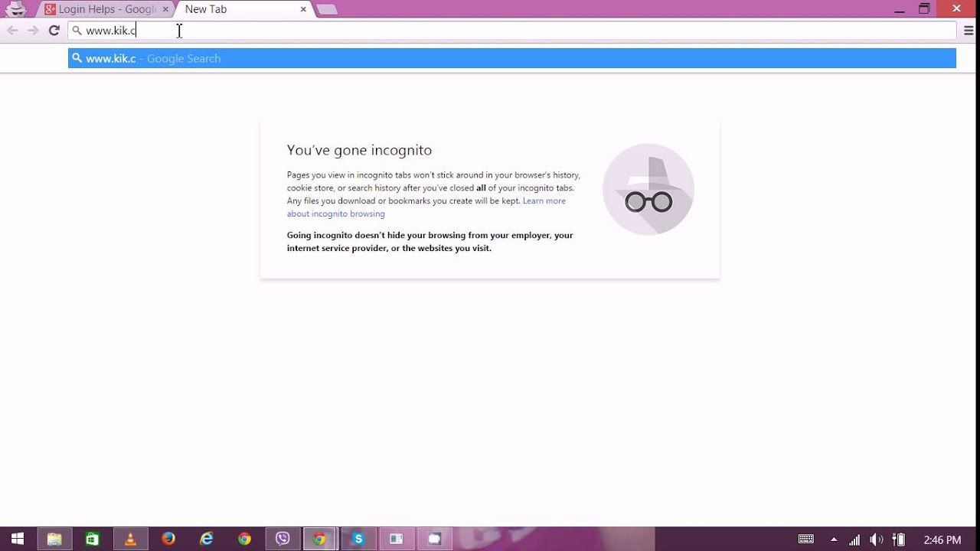
Task: Open the green Store app in taskbar
Action: click(92, 540)
